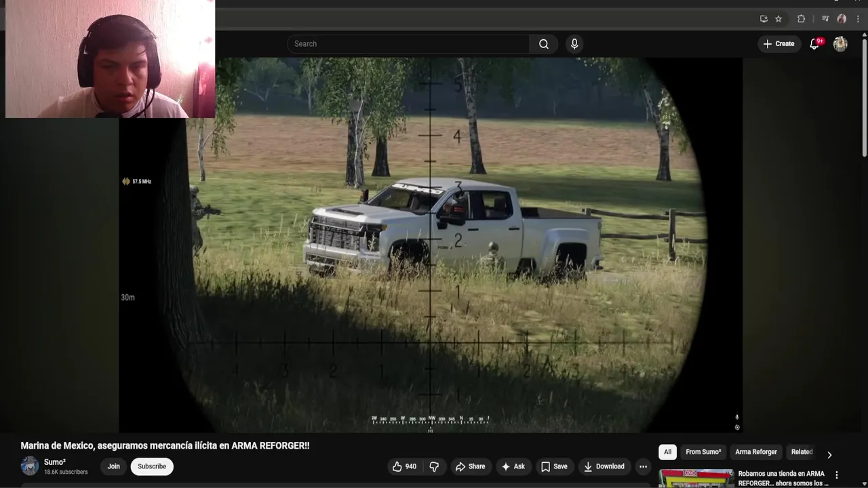Activate voice search microphone

(574, 44)
